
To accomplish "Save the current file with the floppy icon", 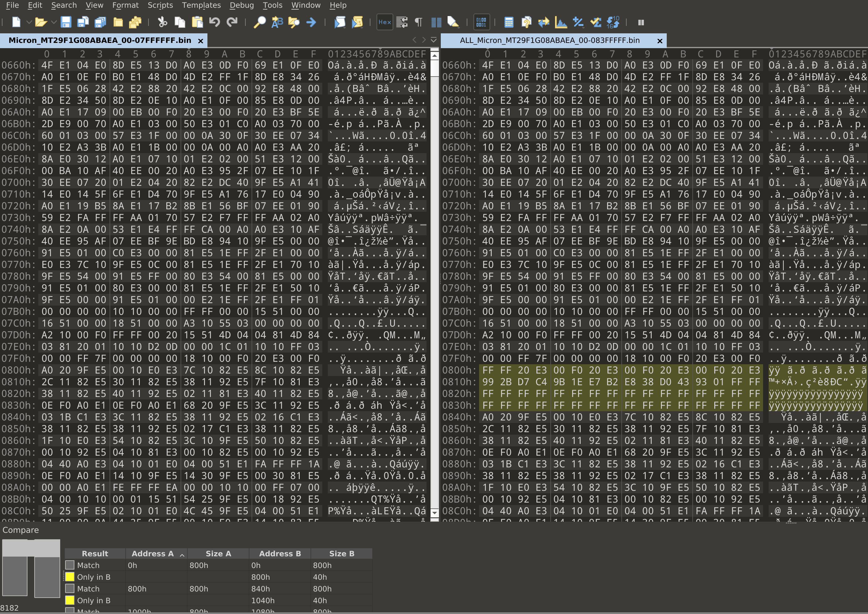I will [x=66, y=22].
